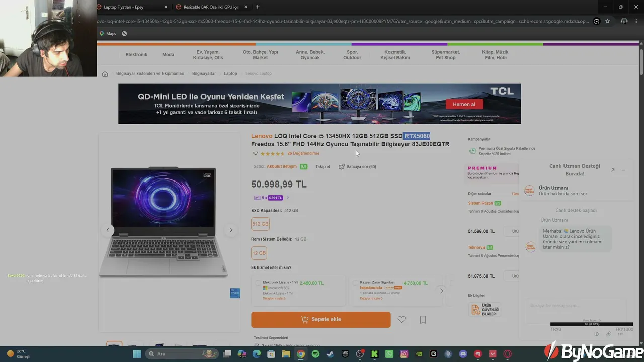Viewport: 644px width, 362px height.
Task: Click Hemen al on TCL banner
Action: click(464, 104)
